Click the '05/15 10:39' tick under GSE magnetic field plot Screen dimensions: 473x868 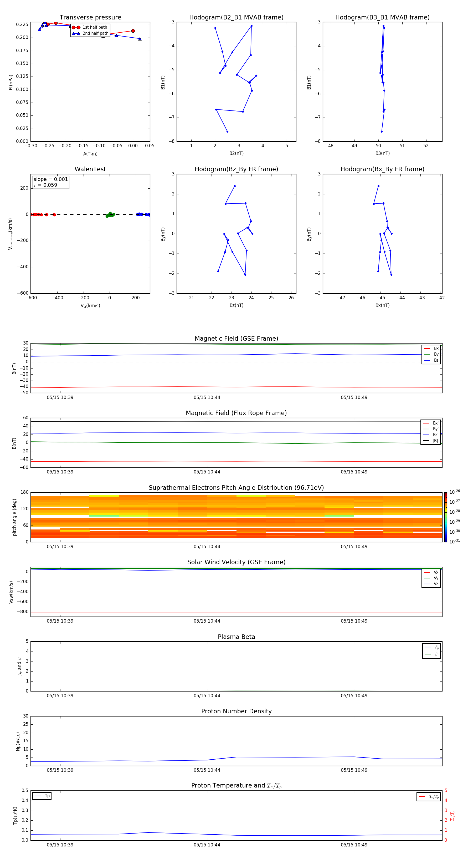[60, 397]
